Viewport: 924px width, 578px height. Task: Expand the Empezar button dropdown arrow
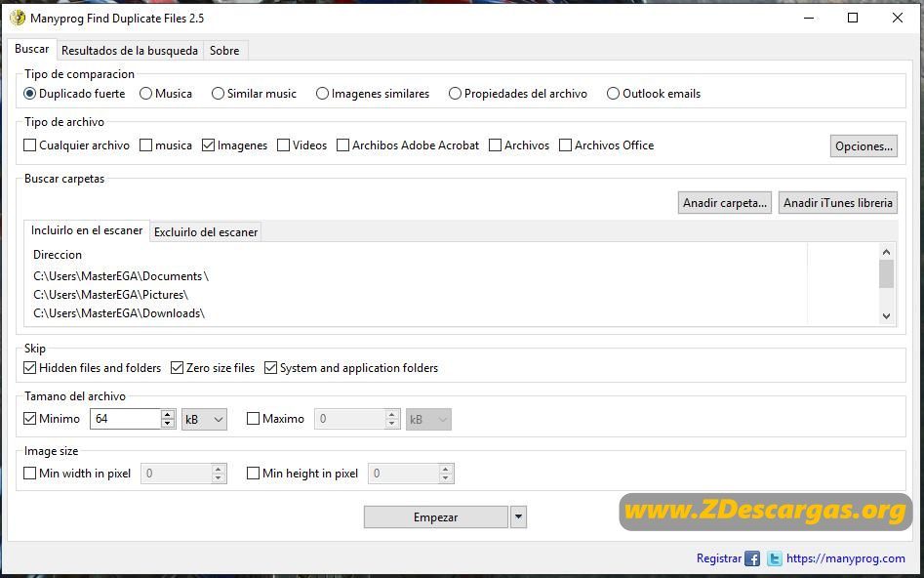click(518, 517)
